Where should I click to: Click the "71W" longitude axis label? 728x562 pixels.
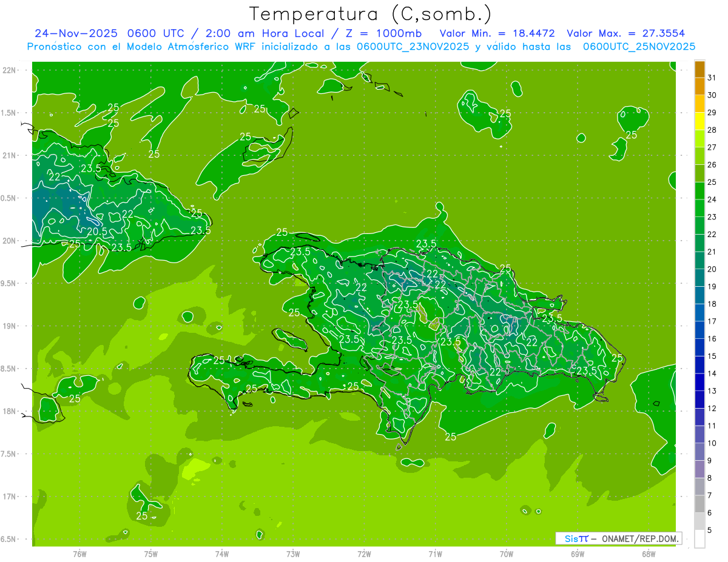(435, 554)
